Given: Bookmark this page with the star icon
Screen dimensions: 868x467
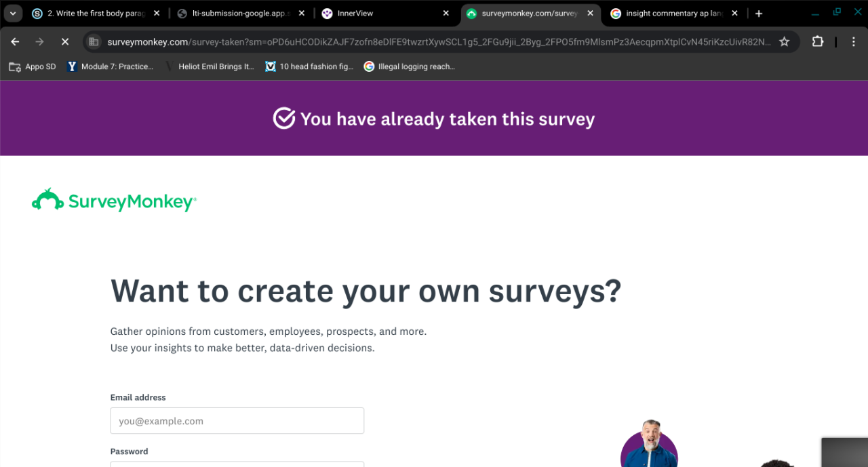Looking at the screenshot, I should pos(784,42).
